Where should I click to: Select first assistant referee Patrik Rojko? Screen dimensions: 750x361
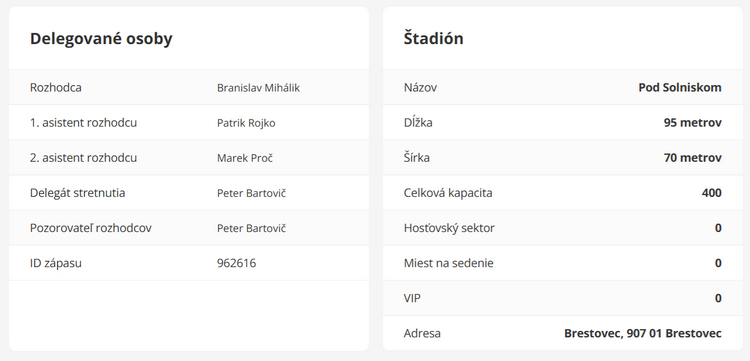246,123
